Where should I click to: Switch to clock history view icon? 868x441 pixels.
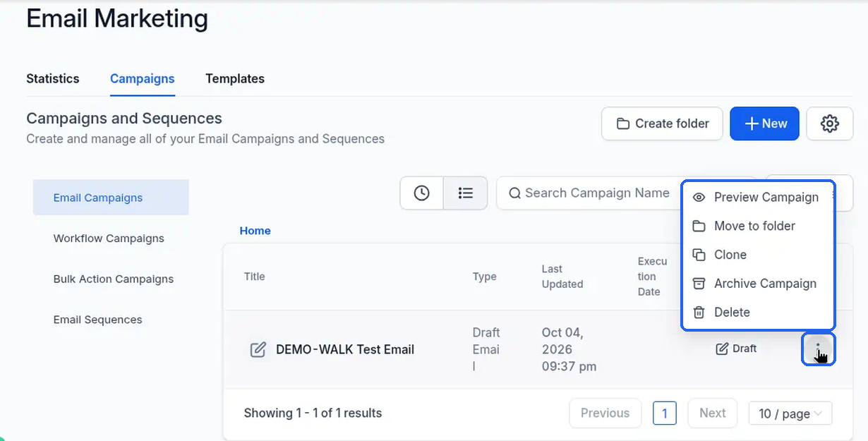pyautogui.click(x=421, y=193)
